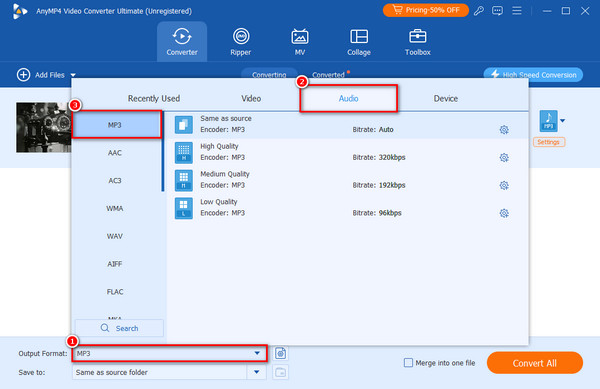Image resolution: width=600 pixels, height=389 pixels.
Task: Open the Ripper module
Action: tap(241, 42)
